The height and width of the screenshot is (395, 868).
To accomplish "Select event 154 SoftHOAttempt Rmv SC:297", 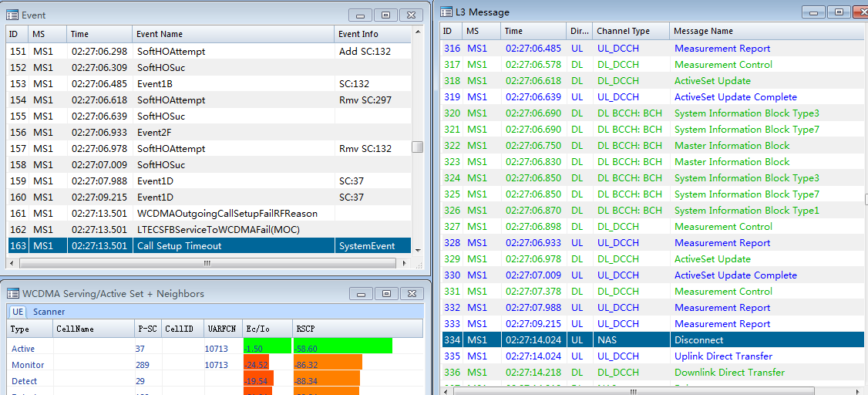I will [209, 100].
